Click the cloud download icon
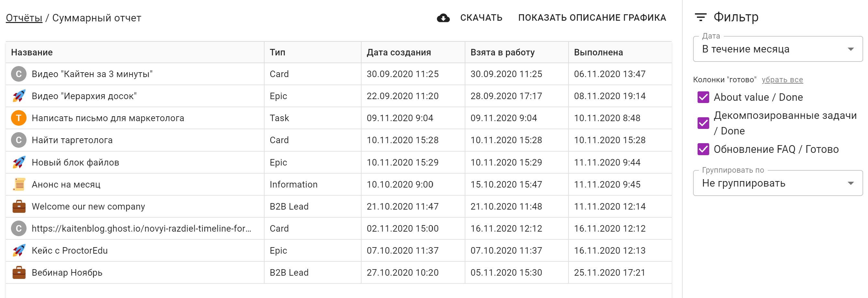This screenshot has width=868, height=298. [x=443, y=18]
